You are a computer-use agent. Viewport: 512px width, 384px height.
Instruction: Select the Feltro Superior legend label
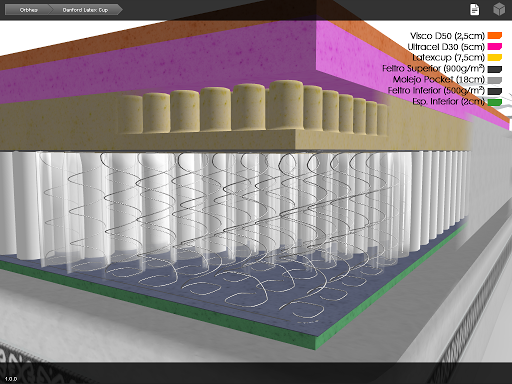pos(433,69)
